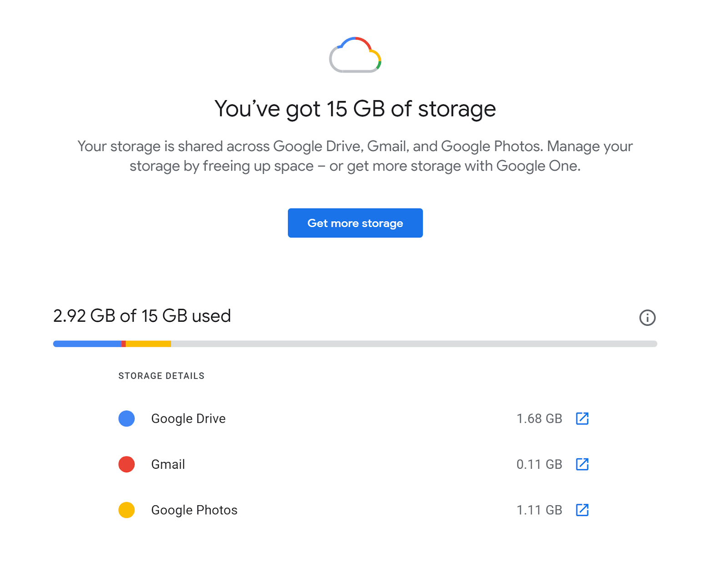Click the STORAGE DETAILS heading
The height and width of the screenshot is (568, 728).
(x=162, y=376)
